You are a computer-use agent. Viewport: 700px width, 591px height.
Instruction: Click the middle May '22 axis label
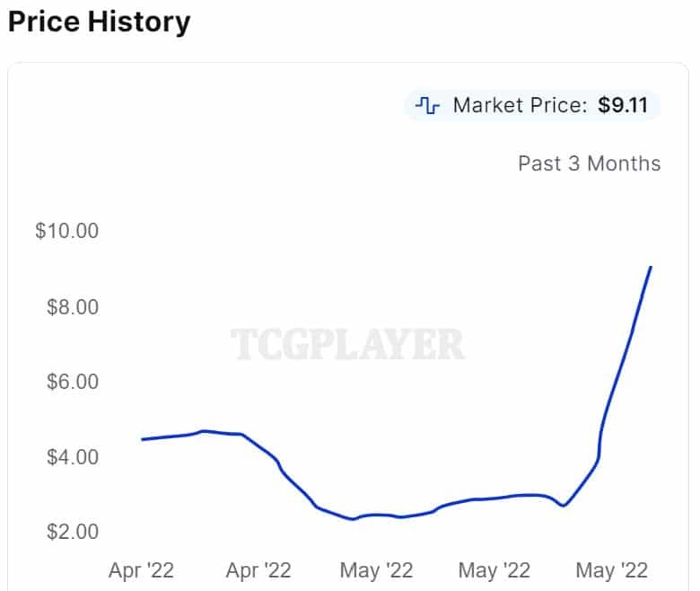click(x=494, y=570)
